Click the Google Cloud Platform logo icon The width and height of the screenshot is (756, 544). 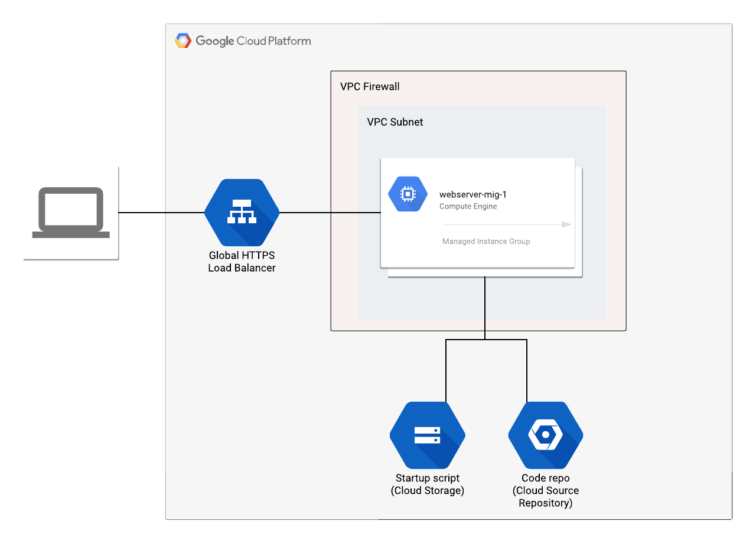tap(183, 41)
